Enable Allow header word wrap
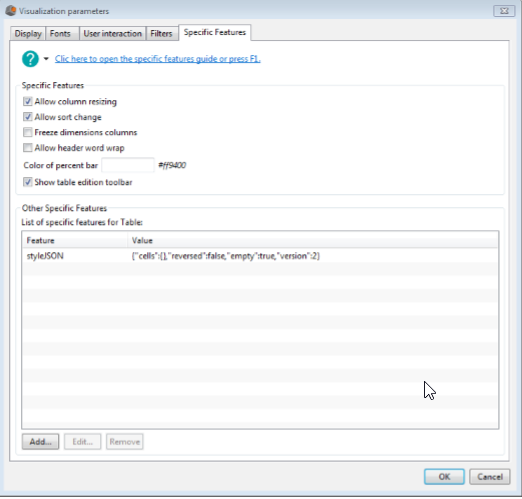522x499 pixels. pyautogui.click(x=28, y=148)
